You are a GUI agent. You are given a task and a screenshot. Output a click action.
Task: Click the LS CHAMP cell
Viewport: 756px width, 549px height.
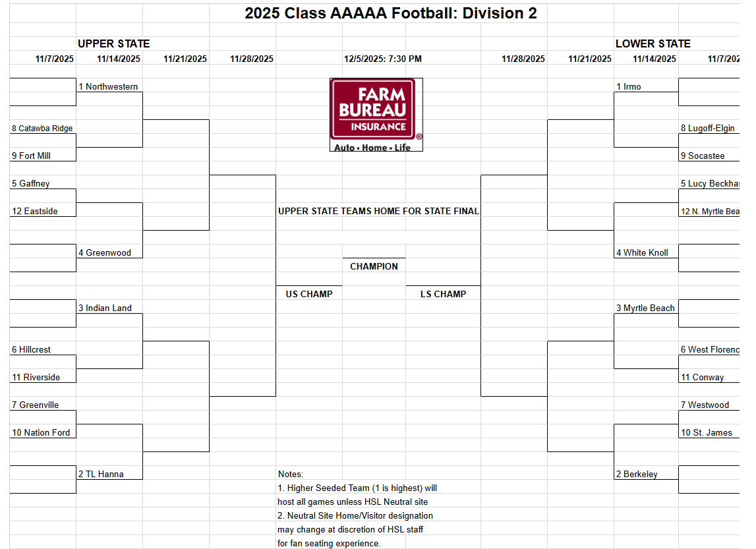443,294
